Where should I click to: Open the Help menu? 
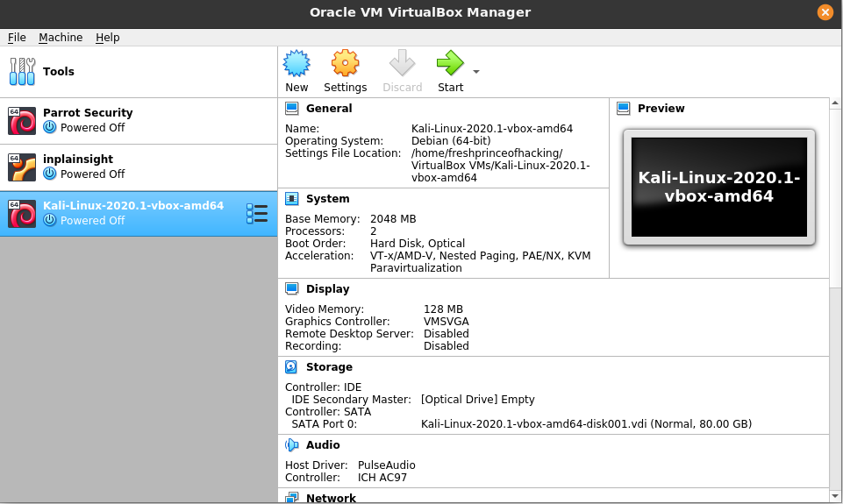[x=108, y=38]
